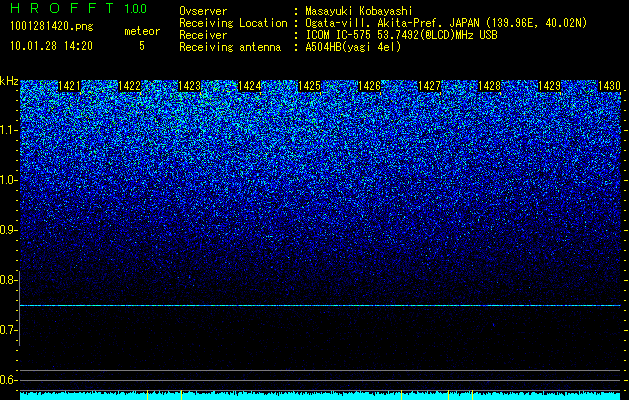Click the 1422 time marker
The width and height of the screenshot is (629, 400).
pyautogui.click(x=130, y=86)
